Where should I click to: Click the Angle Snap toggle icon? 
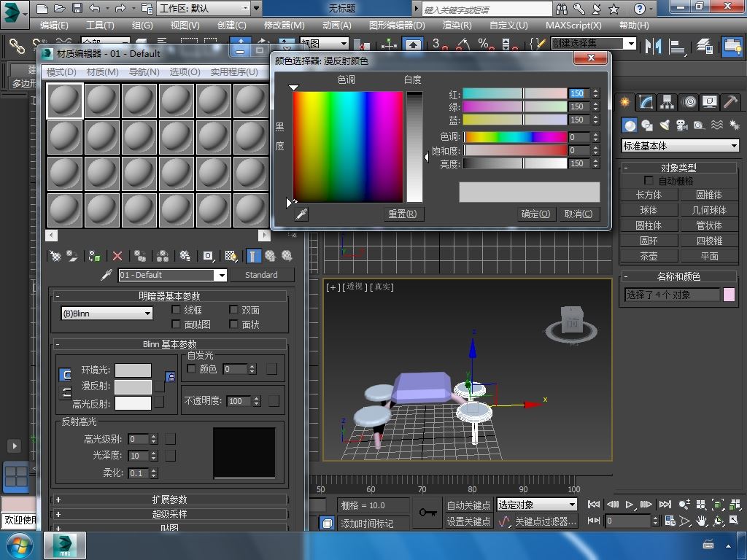point(463,44)
